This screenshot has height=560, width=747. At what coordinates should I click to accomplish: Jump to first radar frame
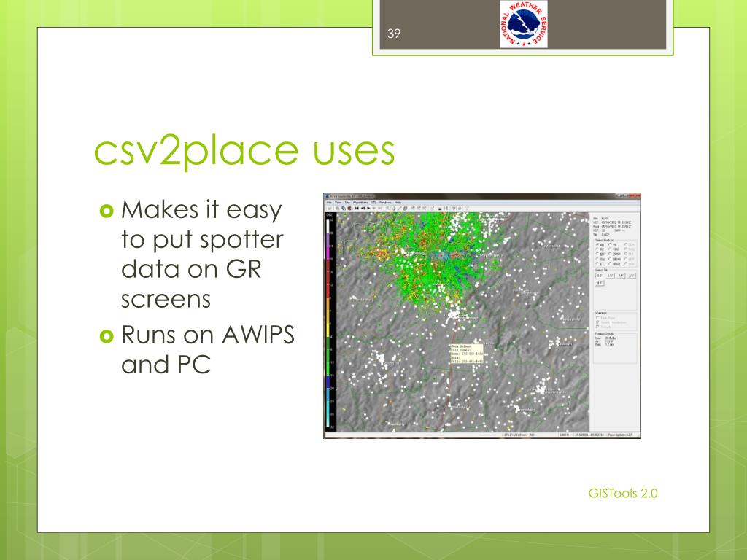[x=357, y=208]
